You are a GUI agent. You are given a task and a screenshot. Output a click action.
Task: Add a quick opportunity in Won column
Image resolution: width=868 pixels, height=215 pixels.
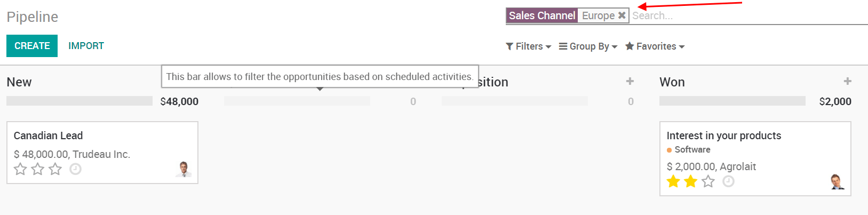(x=847, y=81)
